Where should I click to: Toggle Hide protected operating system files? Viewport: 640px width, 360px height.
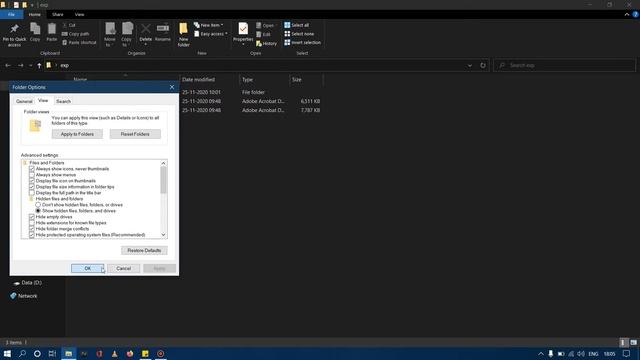point(32,235)
